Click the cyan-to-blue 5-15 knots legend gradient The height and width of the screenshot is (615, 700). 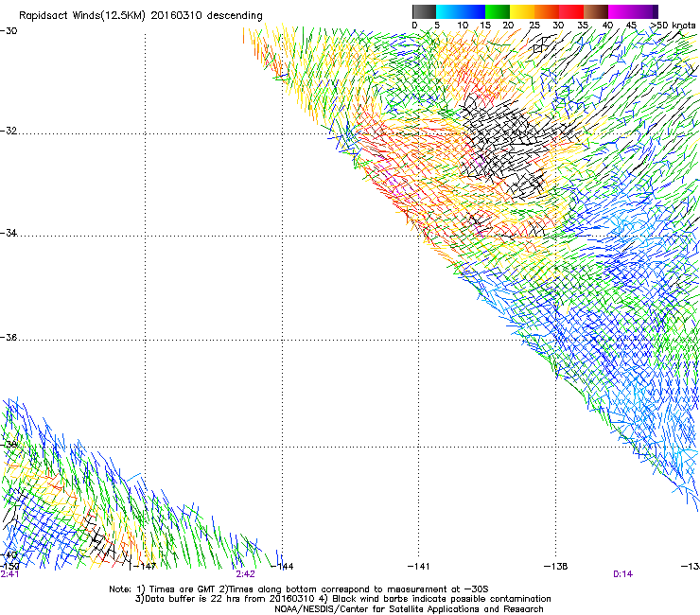(x=461, y=11)
